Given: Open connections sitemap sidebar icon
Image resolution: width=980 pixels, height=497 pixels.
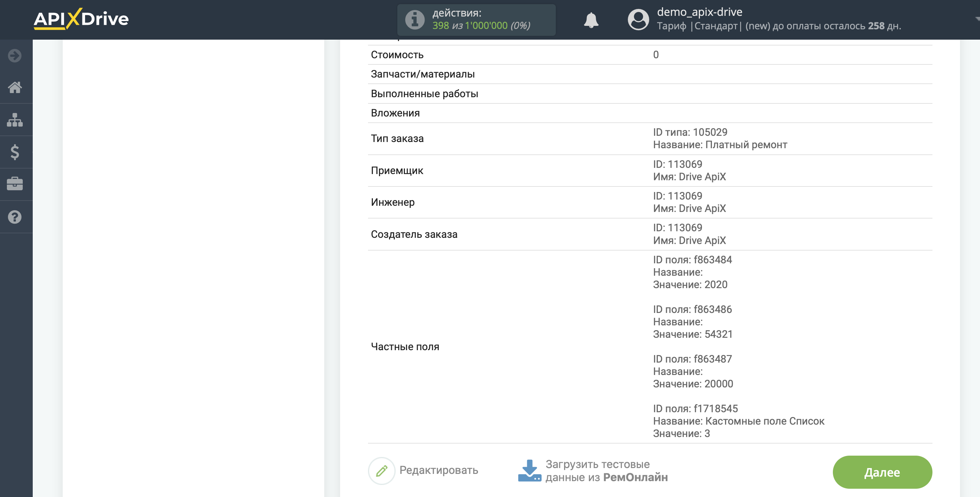Looking at the screenshot, I should [x=15, y=120].
